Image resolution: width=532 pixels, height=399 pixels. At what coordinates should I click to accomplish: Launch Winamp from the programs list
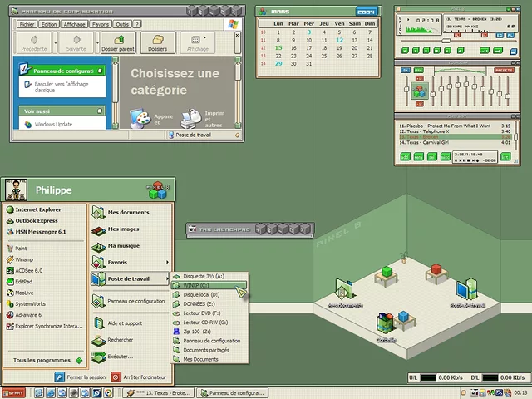23,259
